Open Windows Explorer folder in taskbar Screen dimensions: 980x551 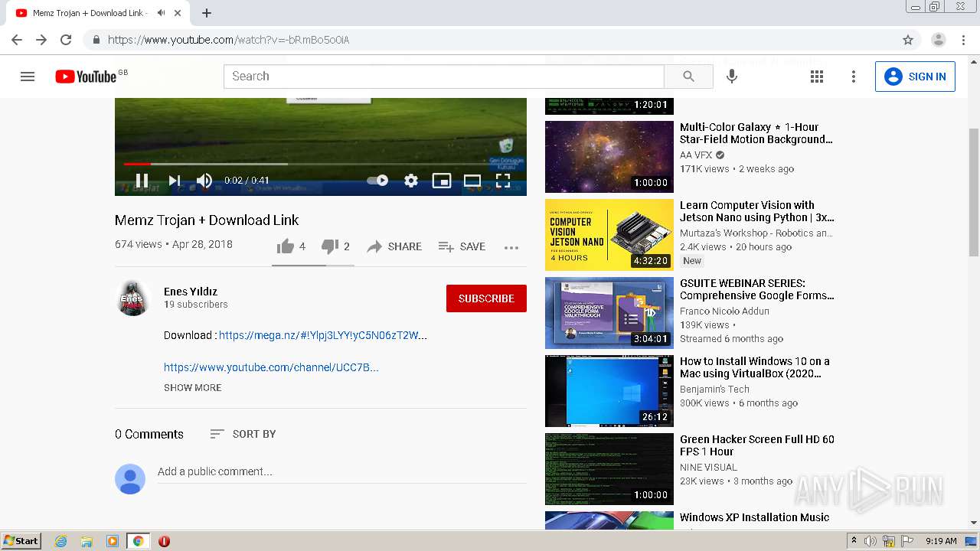[87, 541]
